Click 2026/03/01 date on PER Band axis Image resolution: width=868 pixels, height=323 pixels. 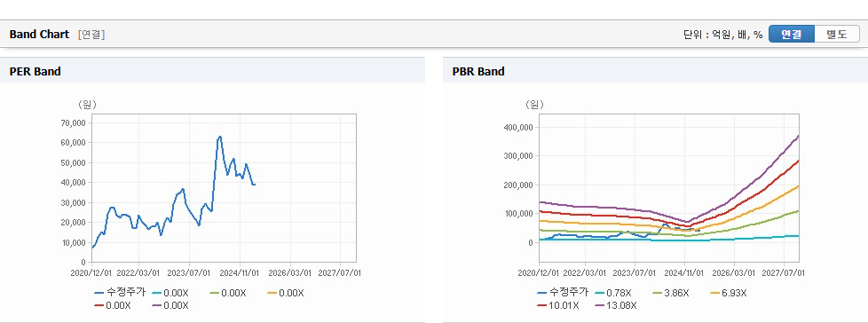point(290,272)
